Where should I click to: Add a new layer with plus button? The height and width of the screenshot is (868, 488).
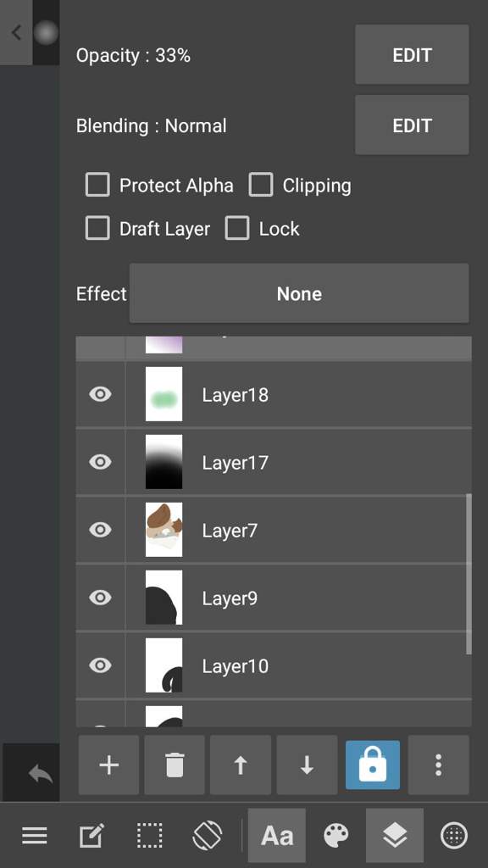109,765
